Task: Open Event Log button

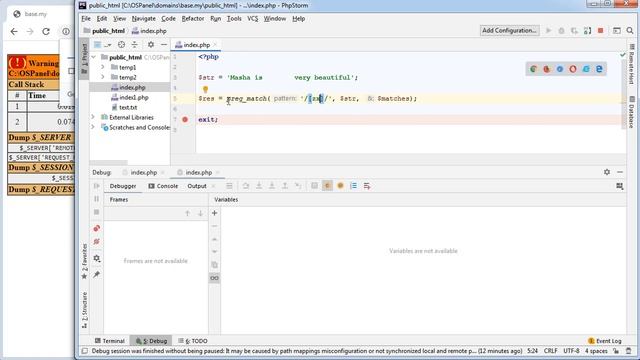Action: pyautogui.click(x=604, y=341)
